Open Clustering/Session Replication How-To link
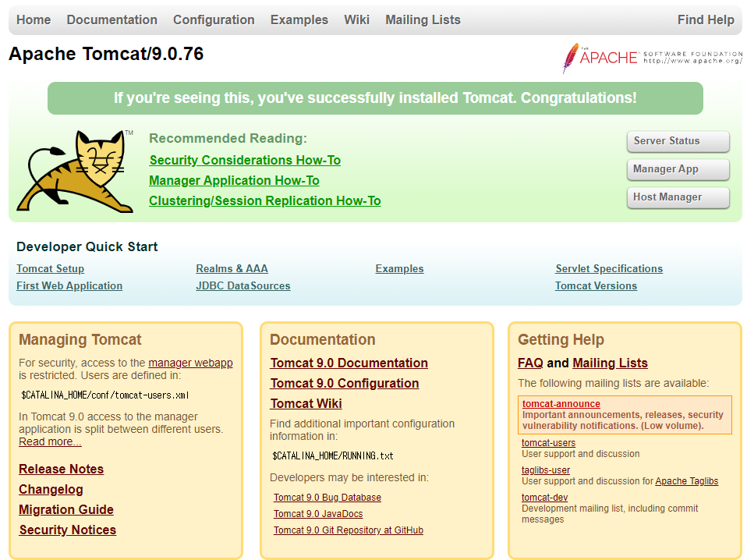The image size is (747, 560). 265,200
